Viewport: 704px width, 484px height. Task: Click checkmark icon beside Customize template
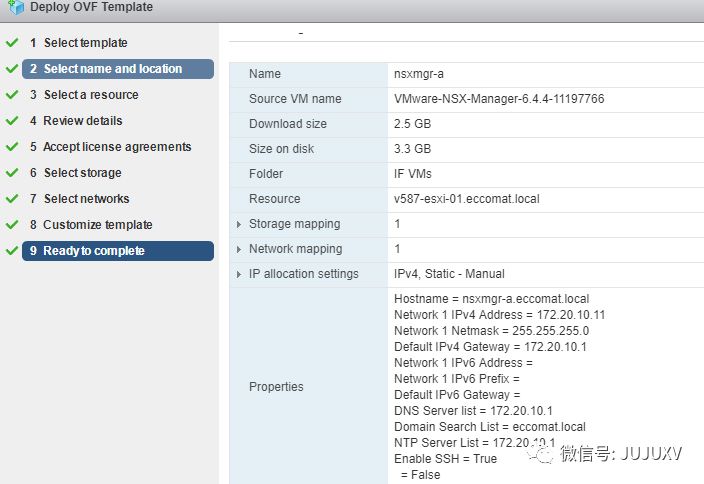(11, 225)
